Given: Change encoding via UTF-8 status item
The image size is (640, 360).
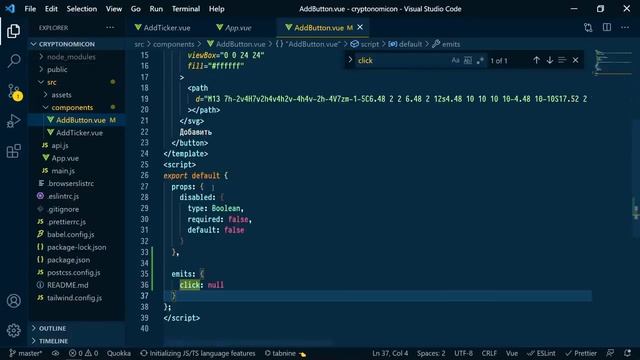Looking at the screenshot, I should point(463,353).
